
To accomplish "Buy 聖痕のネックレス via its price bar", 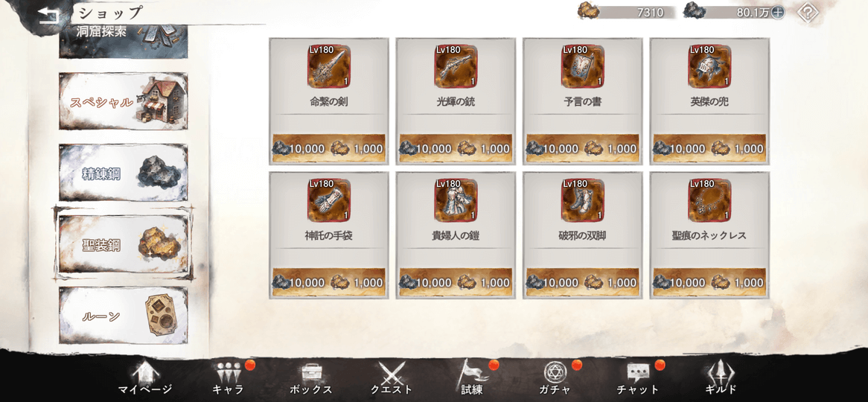I will [709, 282].
